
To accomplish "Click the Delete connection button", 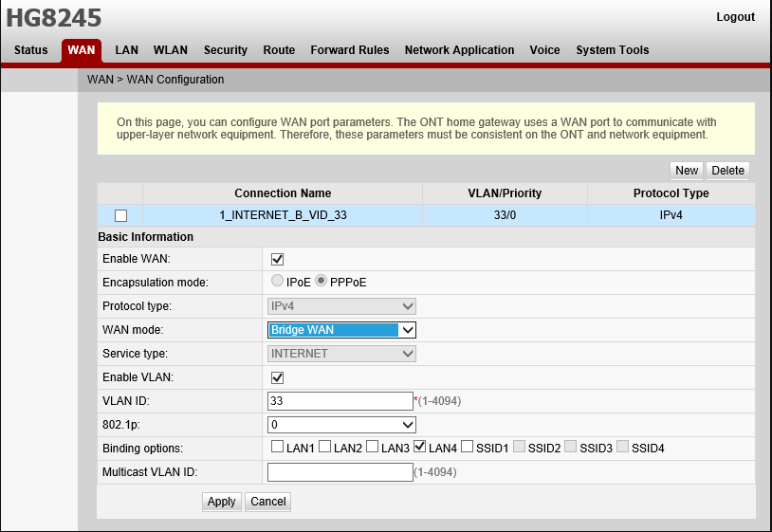I will (727, 171).
